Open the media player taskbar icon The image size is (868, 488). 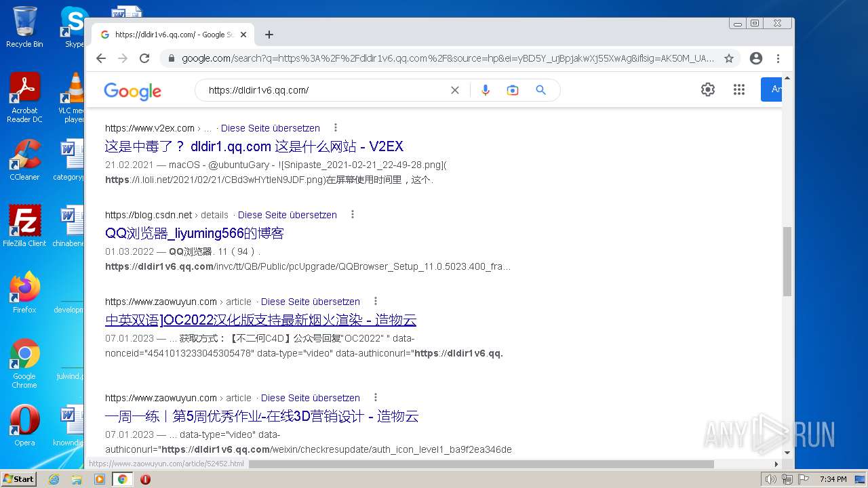(x=100, y=479)
